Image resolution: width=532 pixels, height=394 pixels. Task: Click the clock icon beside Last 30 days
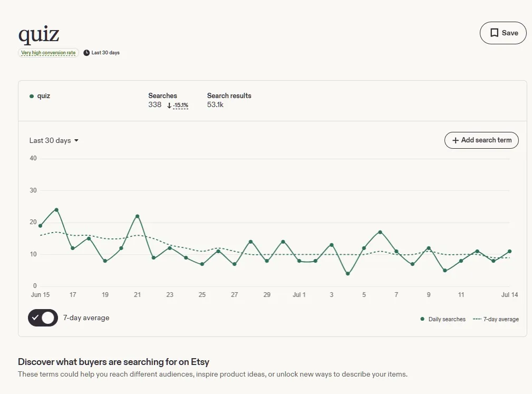(x=86, y=53)
